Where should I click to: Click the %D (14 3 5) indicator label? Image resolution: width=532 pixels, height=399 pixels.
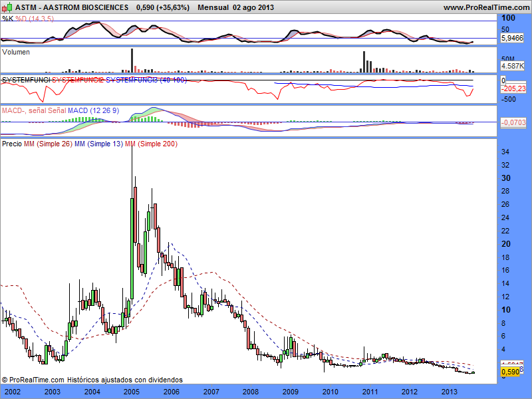(35, 19)
